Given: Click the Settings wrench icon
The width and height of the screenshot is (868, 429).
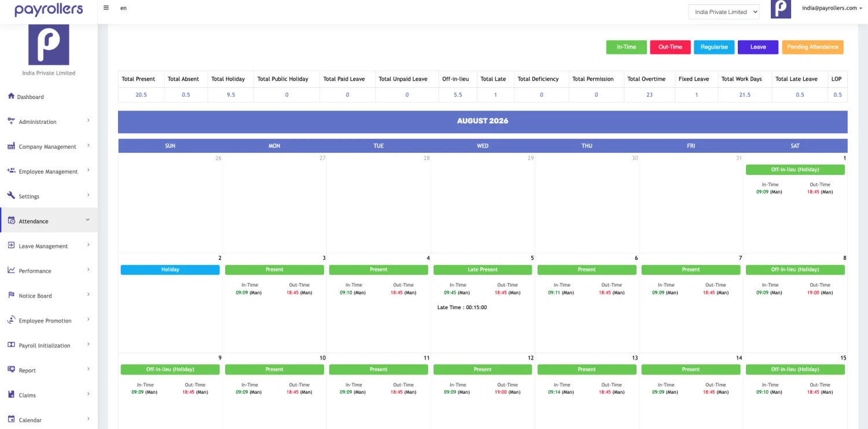Looking at the screenshot, I should [x=11, y=196].
